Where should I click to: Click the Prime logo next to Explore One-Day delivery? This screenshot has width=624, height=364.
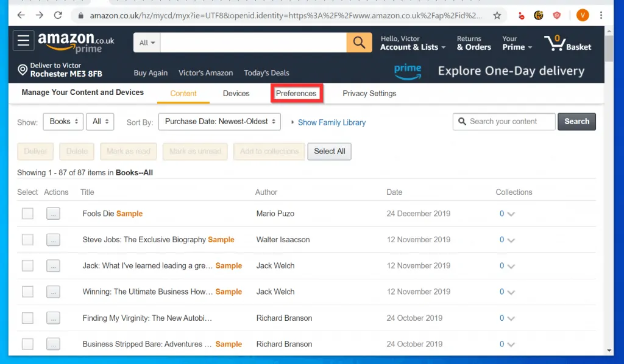tap(407, 71)
